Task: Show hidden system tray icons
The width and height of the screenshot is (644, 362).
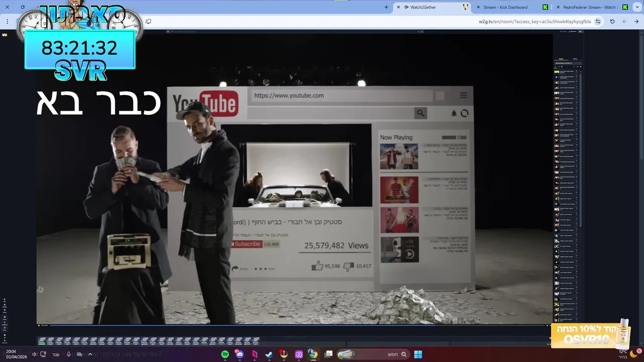Action: click(x=90, y=354)
